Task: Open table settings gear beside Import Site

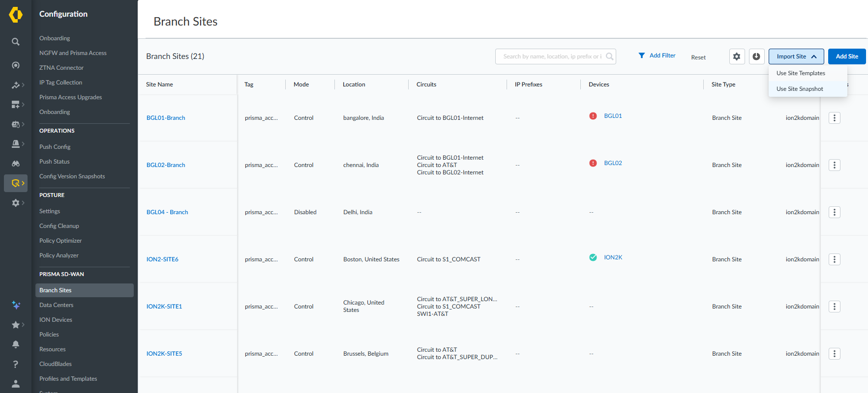Action: [737, 56]
